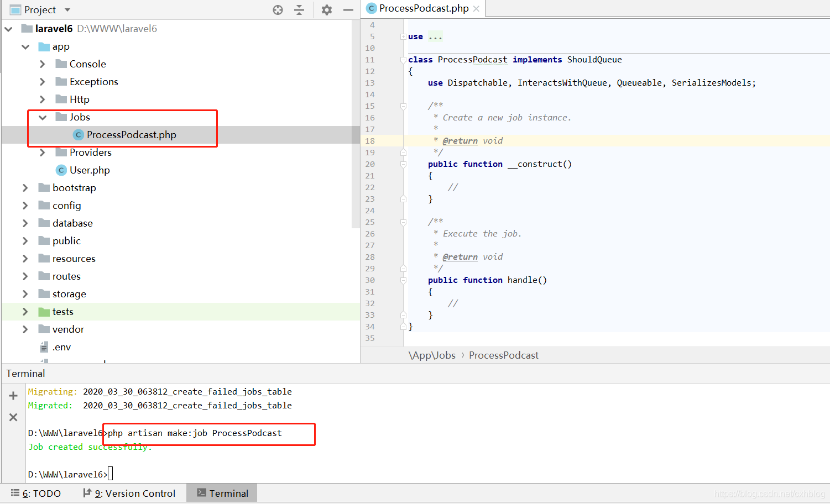Open the 9: Version Control tool tab
The width and height of the screenshot is (830, 504).
tap(129, 493)
